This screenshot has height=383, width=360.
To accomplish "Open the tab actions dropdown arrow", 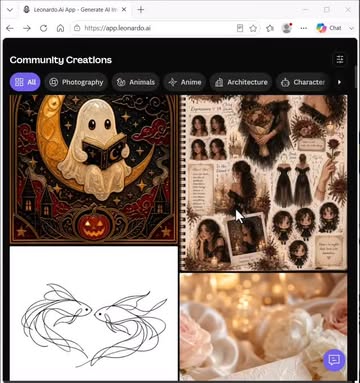I will (10, 10).
